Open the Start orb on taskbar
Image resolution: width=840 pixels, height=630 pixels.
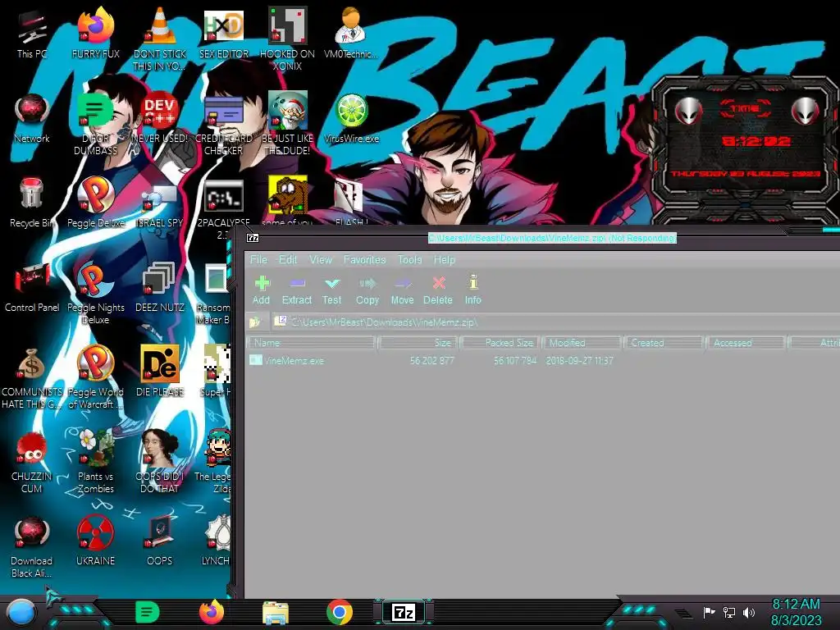(x=21, y=612)
